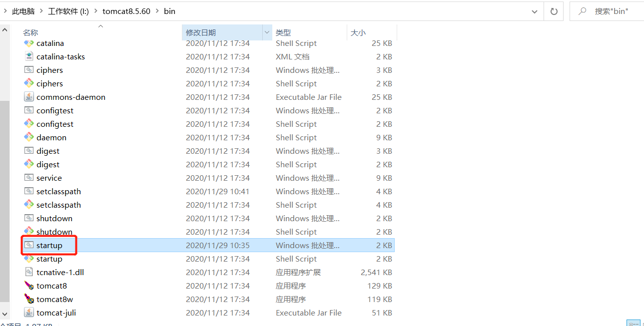Image resolution: width=644 pixels, height=326 pixels.
Task: Click the startup Windows batch file icon
Action: pos(29,245)
